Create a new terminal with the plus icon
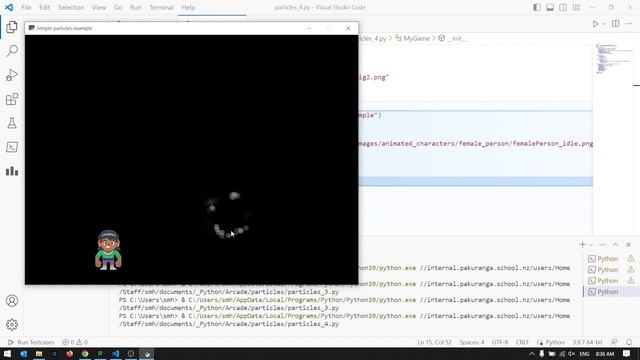 click(x=582, y=244)
